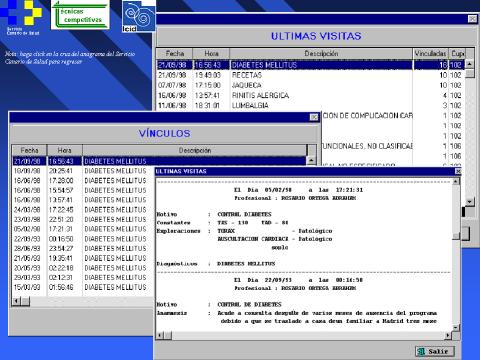Click the CONTROL DE DIABETES motivo text
Screen dimensions: 480x360
point(249,304)
